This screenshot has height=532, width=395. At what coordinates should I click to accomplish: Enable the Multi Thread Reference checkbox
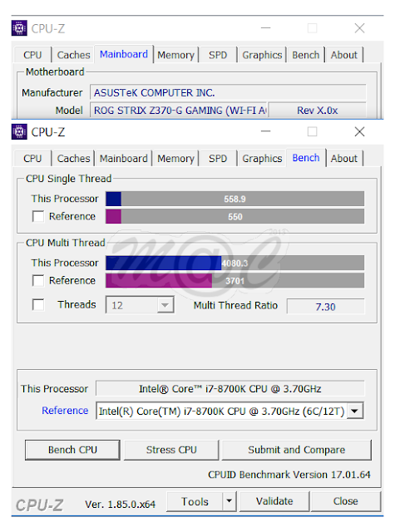pyautogui.click(x=38, y=281)
